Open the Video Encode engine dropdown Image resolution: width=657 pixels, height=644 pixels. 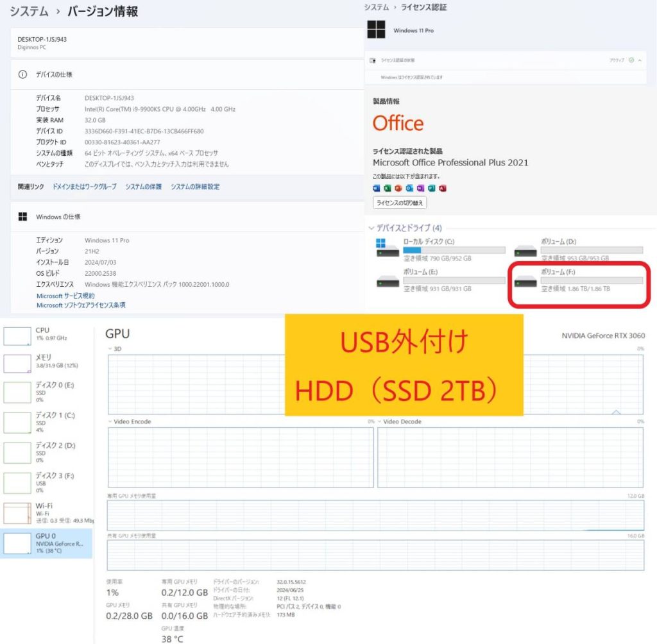pos(110,421)
